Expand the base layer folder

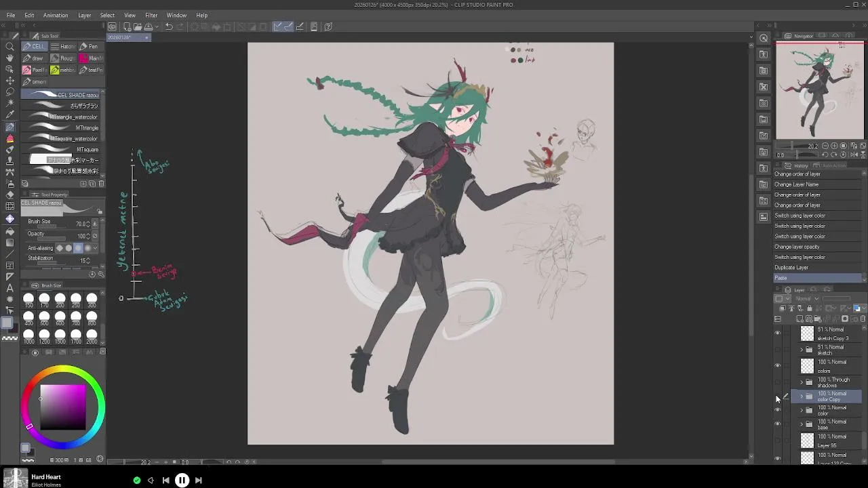coord(802,424)
